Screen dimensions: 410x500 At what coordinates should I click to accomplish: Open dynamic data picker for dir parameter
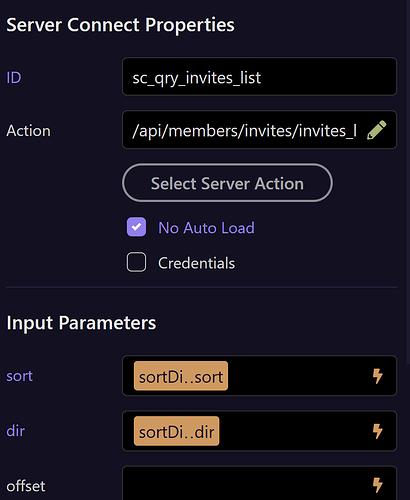(377, 431)
